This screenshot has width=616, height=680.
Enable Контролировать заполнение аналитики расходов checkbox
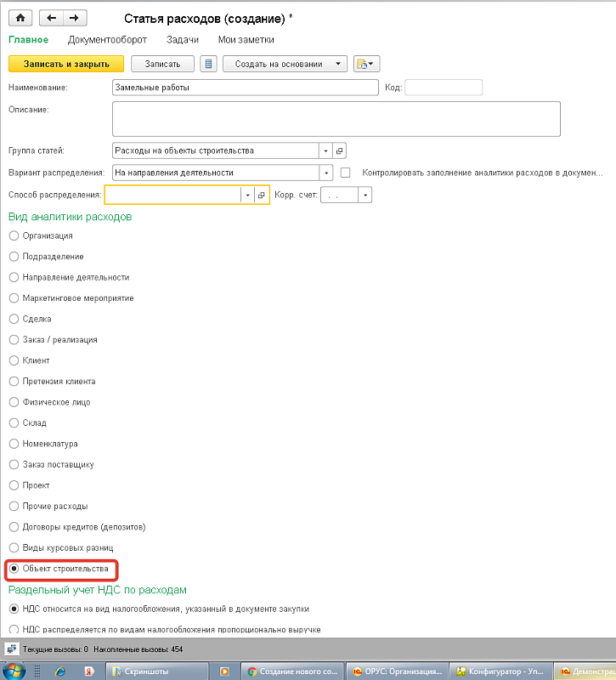click(x=346, y=173)
